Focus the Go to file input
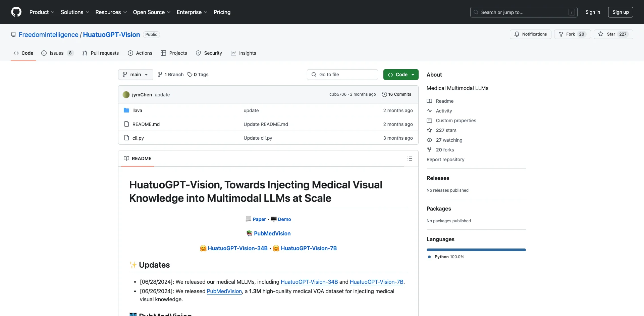The width and height of the screenshot is (644, 316). point(342,75)
